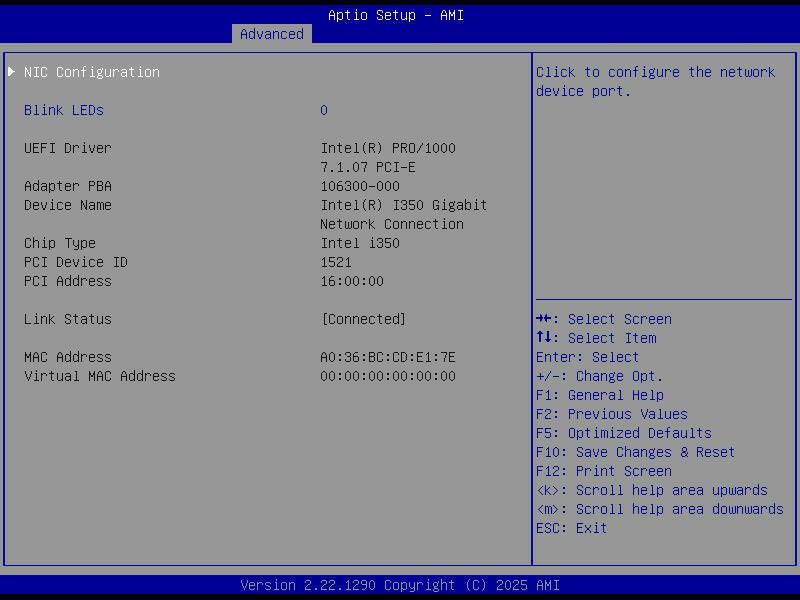Click the +/-: Change Opt. hint

click(x=599, y=377)
